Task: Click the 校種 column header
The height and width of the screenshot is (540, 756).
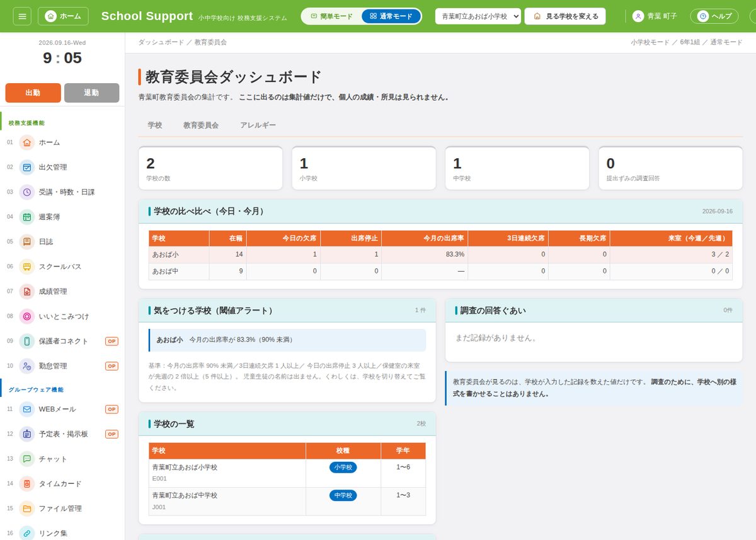Action: click(x=343, y=451)
